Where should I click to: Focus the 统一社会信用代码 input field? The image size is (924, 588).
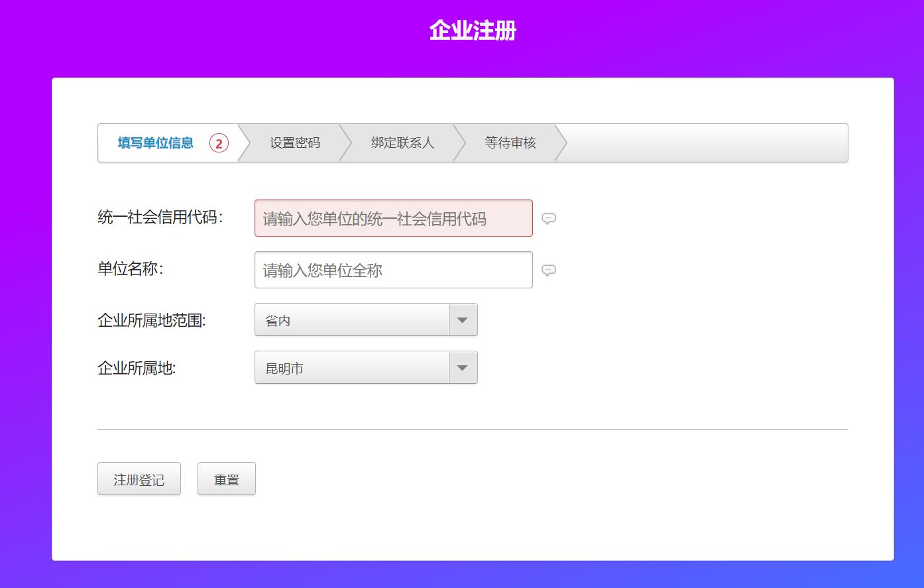393,218
